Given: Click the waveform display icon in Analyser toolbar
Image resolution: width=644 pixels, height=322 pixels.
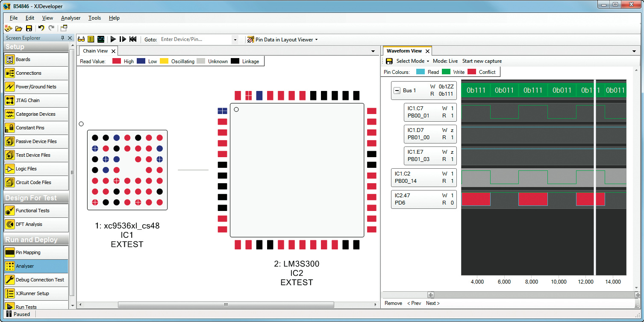Looking at the screenshot, I should (x=101, y=39).
